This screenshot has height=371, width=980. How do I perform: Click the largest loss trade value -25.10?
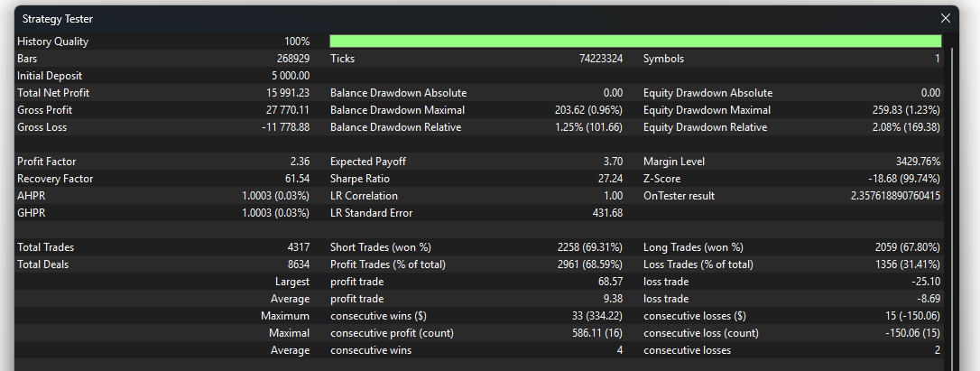point(926,282)
